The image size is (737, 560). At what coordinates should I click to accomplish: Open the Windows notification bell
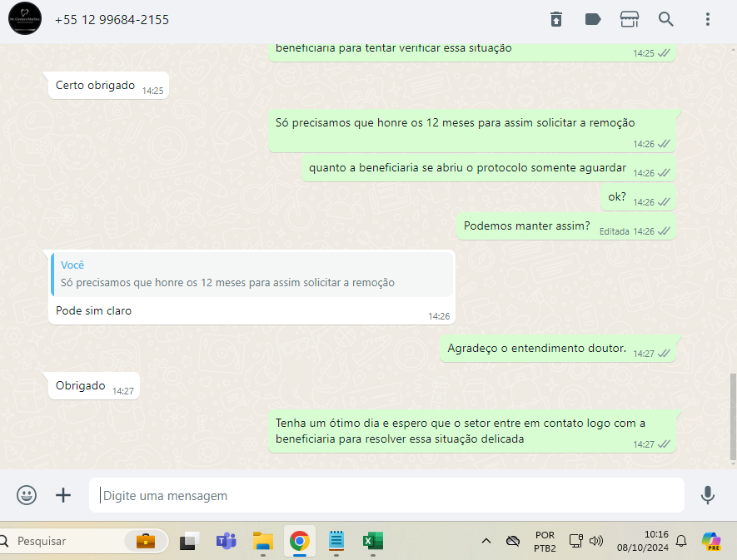pos(681,541)
